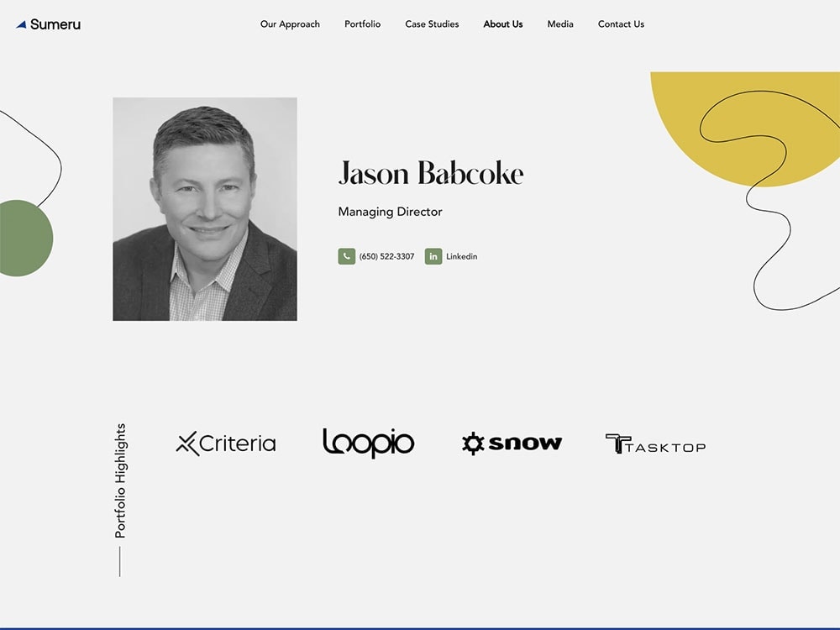The image size is (840, 630).
Task: Click the green LinkedIn icon
Action: point(433,256)
